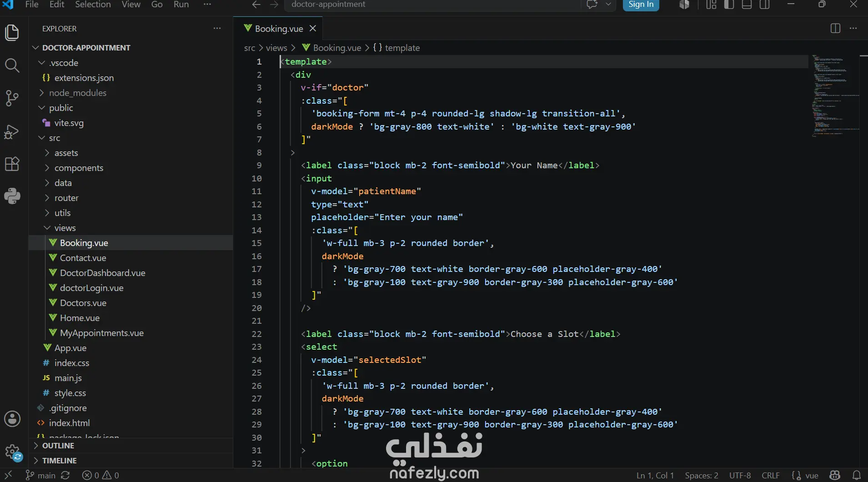Open the Explorer view in activity bar
This screenshot has width=868, height=482.
(x=12, y=33)
